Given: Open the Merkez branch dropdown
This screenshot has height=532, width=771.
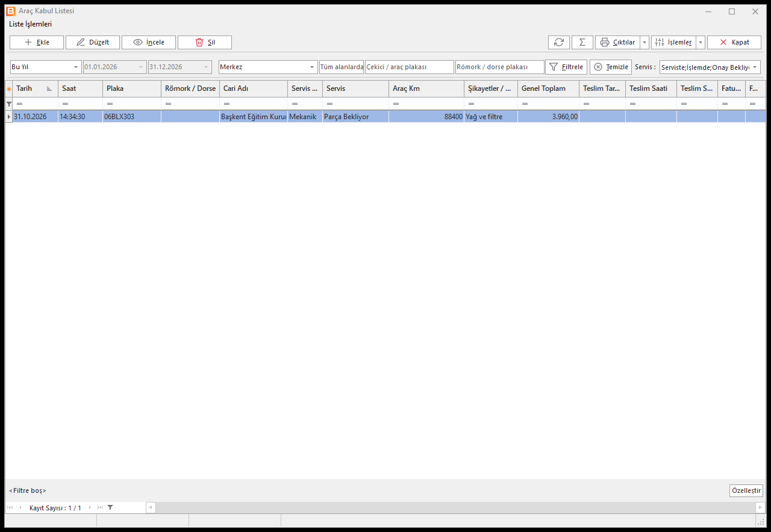Looking at the screenshot, I should [313, 67].
